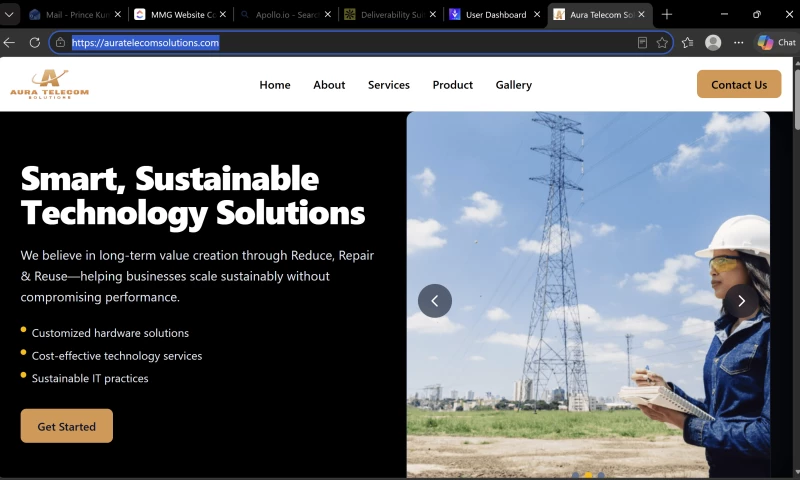Image resolution: width=800 pixels, height=480 pixels.
Task: Click the Aura Telecom Solutions logo
Action: [x=49, y=84]
